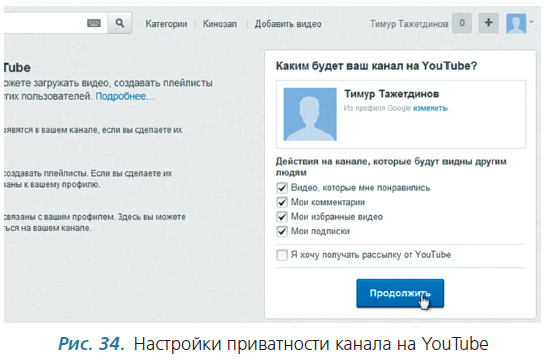
Task: Click the Тимур Тажетдинов name in header
Action: click(x=409, y=24)
